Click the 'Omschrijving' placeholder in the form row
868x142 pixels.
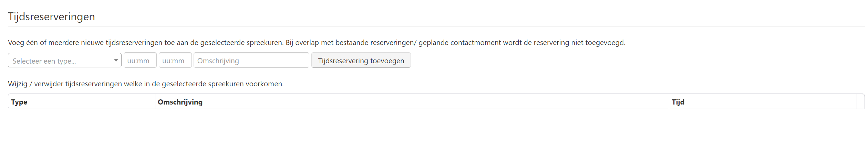pyautogui.click(x=218, y=61)
